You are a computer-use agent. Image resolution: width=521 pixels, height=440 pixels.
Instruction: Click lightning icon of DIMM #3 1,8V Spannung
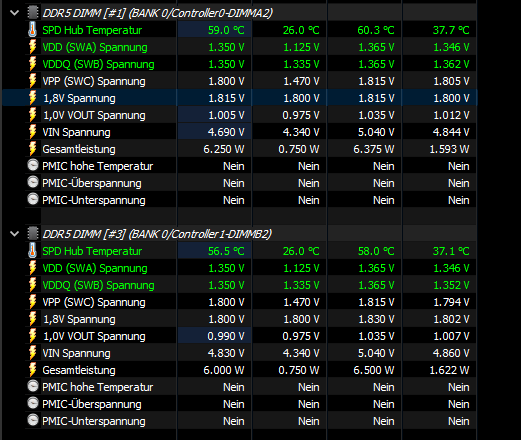(33, 319)
